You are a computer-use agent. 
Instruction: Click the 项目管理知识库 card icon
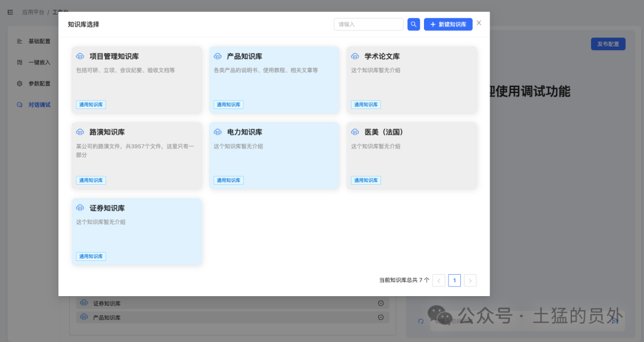80,56
